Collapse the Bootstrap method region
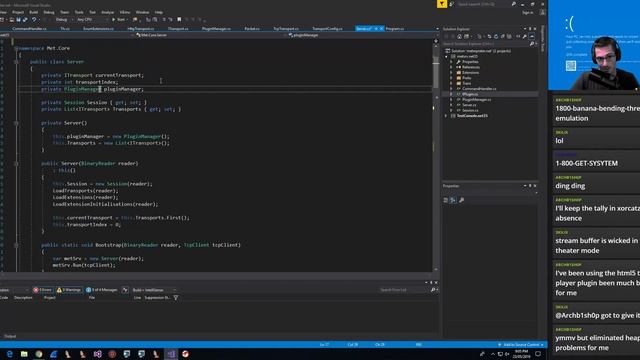This screenshot has height=360, width=640. [x=16, y=245]
